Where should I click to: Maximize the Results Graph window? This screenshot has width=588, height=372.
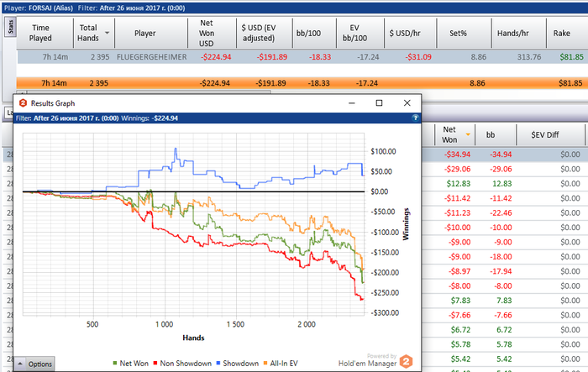(x=379, y=102)
